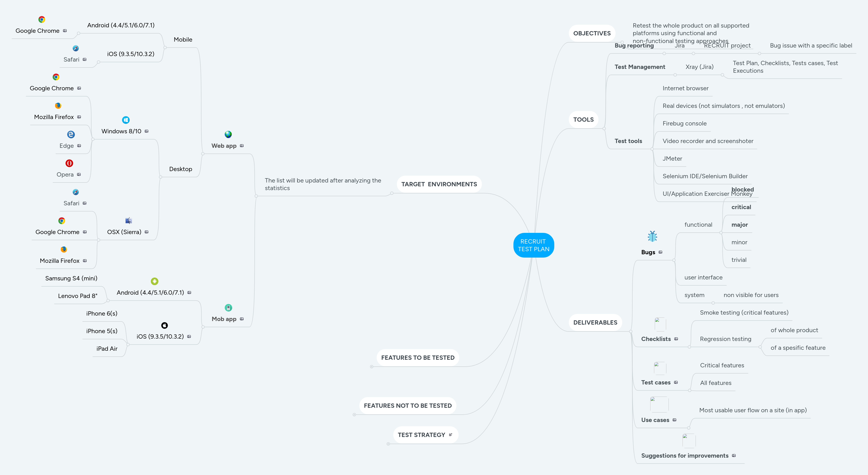The width and height of the screenshot is (868, 475).
Task: Click the phone icon above Mob app
Action: point(228,308)
